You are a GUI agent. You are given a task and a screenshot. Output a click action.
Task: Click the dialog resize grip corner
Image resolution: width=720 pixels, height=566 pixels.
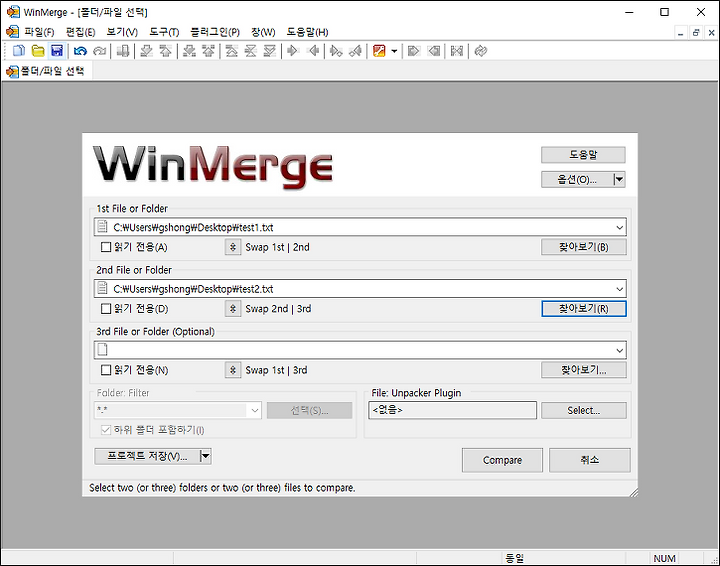coord(633,492)
